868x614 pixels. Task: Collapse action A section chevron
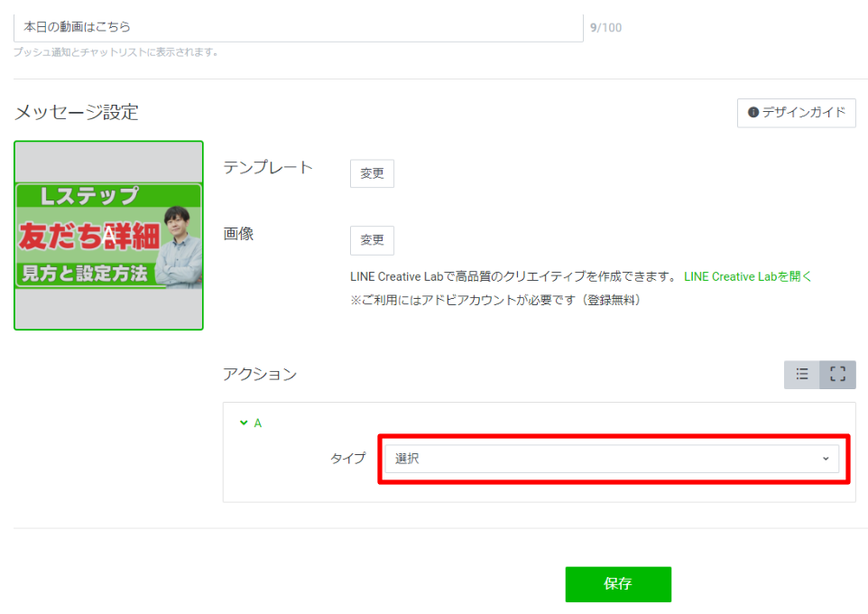tap(244, 423)
